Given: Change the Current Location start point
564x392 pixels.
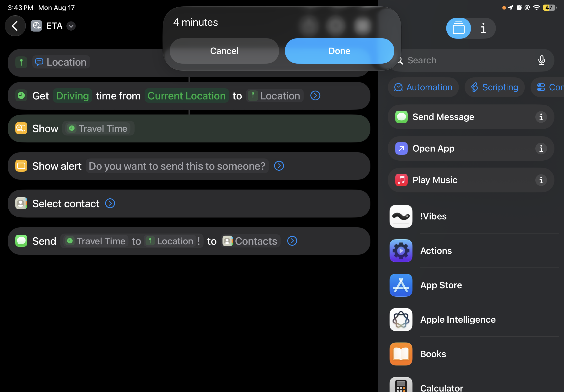Looking at the screenshot, I should 187,96.
